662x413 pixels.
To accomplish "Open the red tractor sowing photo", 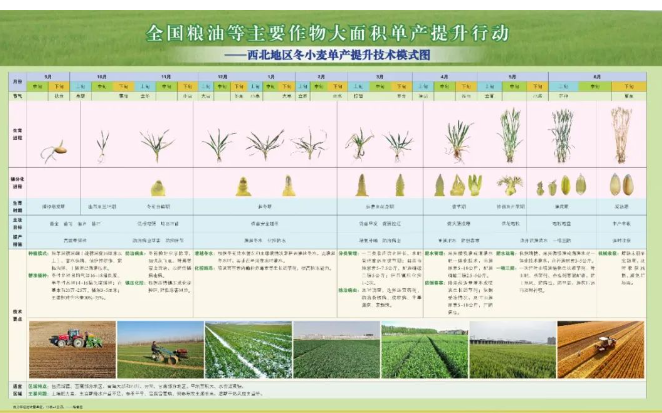I will [x=72, y=348].
